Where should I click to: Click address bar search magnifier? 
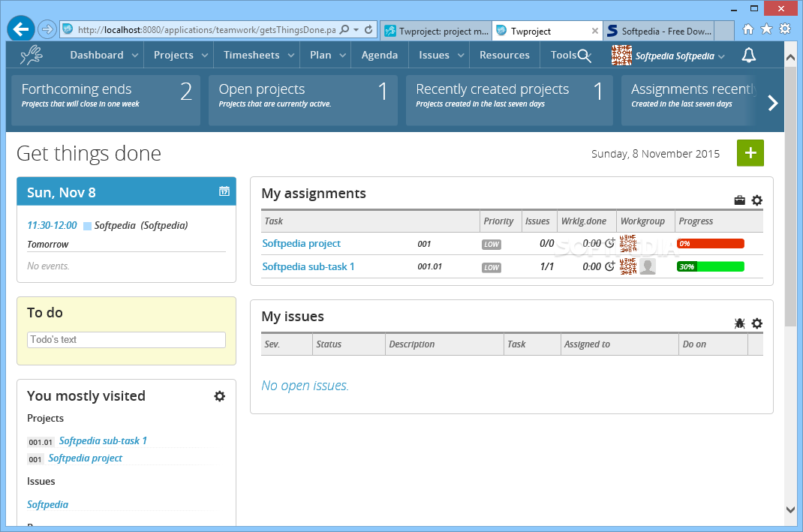[344, 29]
